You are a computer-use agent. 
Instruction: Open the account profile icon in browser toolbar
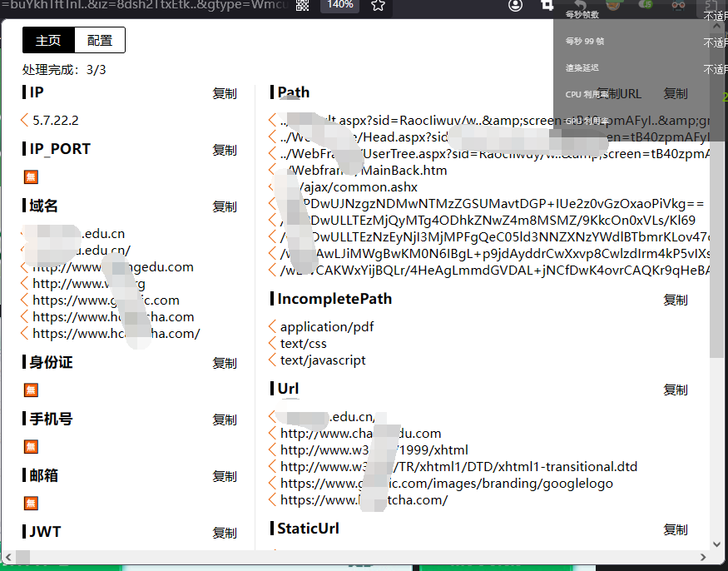[x=515, y=5]
